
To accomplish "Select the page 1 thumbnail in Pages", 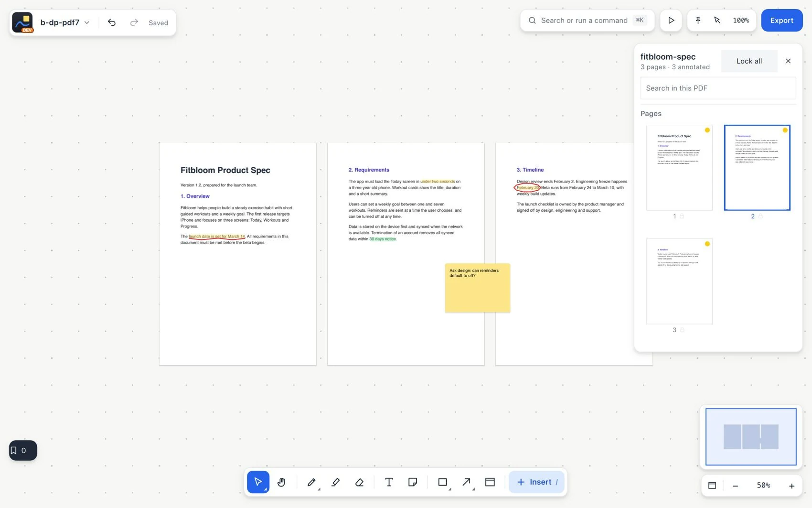I will pos(679,167).
